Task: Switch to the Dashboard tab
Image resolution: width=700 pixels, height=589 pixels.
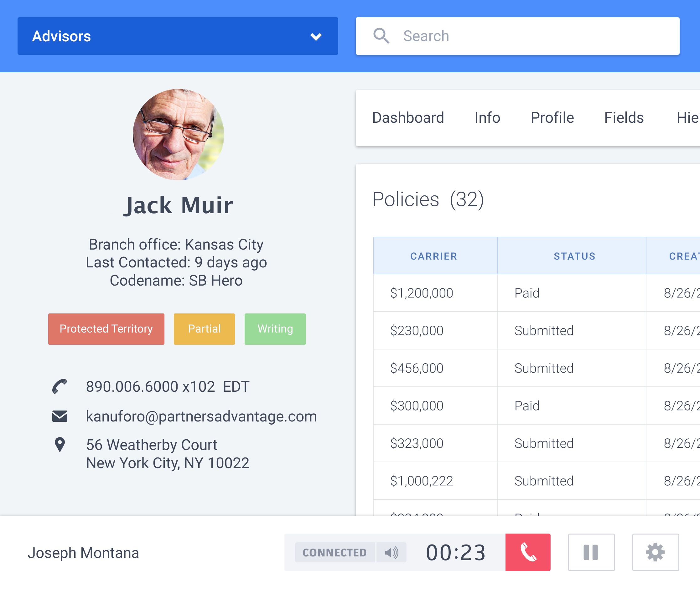Action: point(408,117)
